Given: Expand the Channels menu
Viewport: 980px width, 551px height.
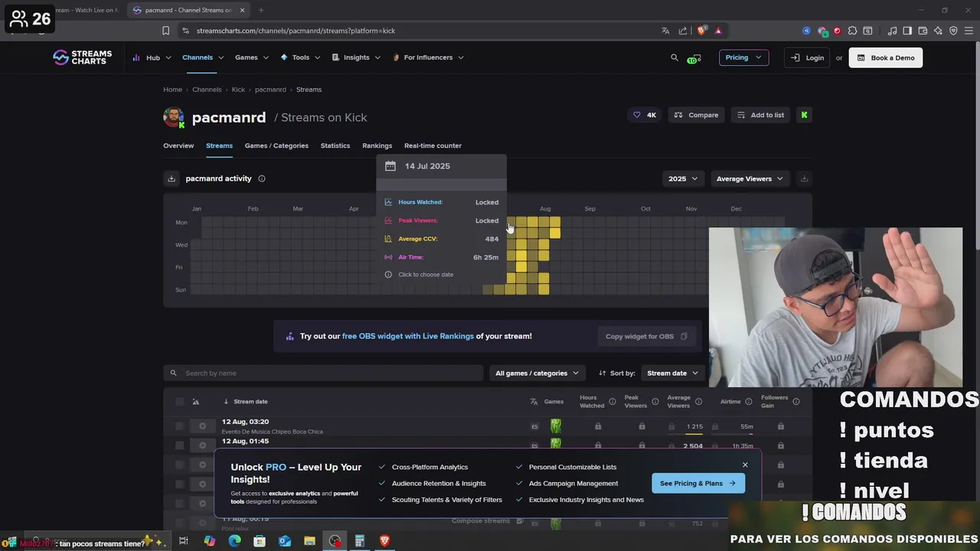Looking at the screenshot, I should coord(203,57).
